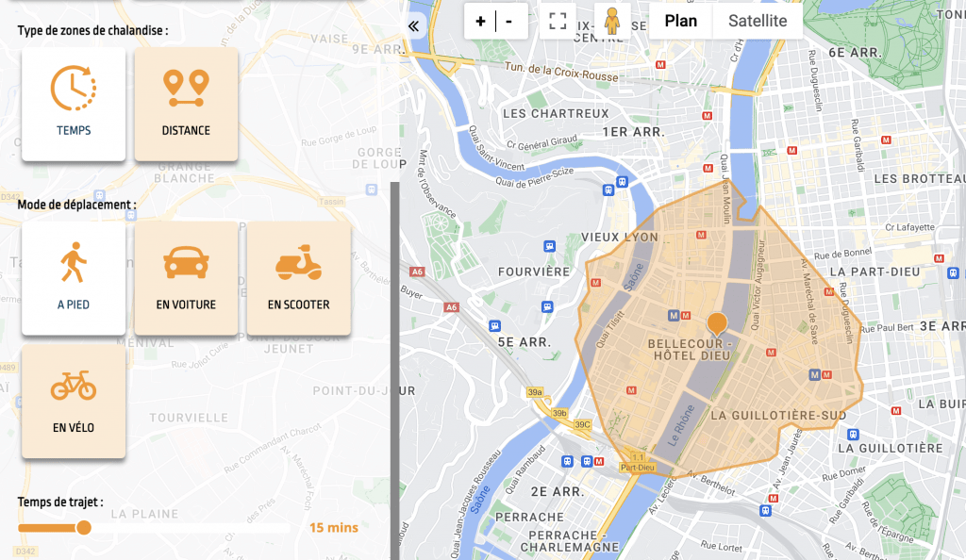Screen dimensions: 966x560
Task: Select the Plan map tab
Action: click(x=681, y=20)
